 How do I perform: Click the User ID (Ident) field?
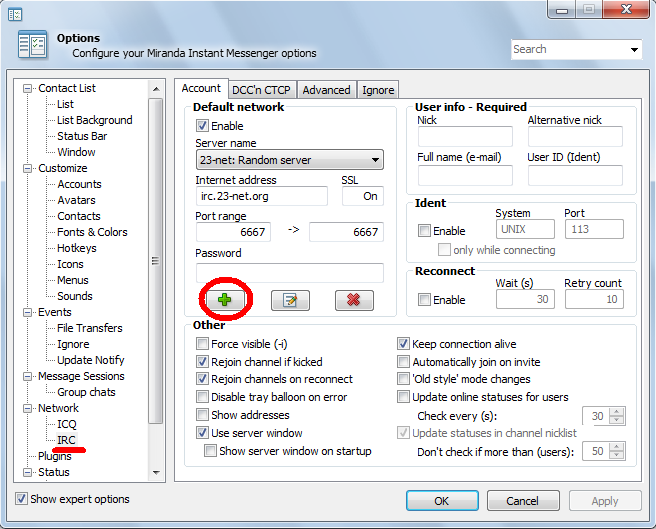click(575, 175)
